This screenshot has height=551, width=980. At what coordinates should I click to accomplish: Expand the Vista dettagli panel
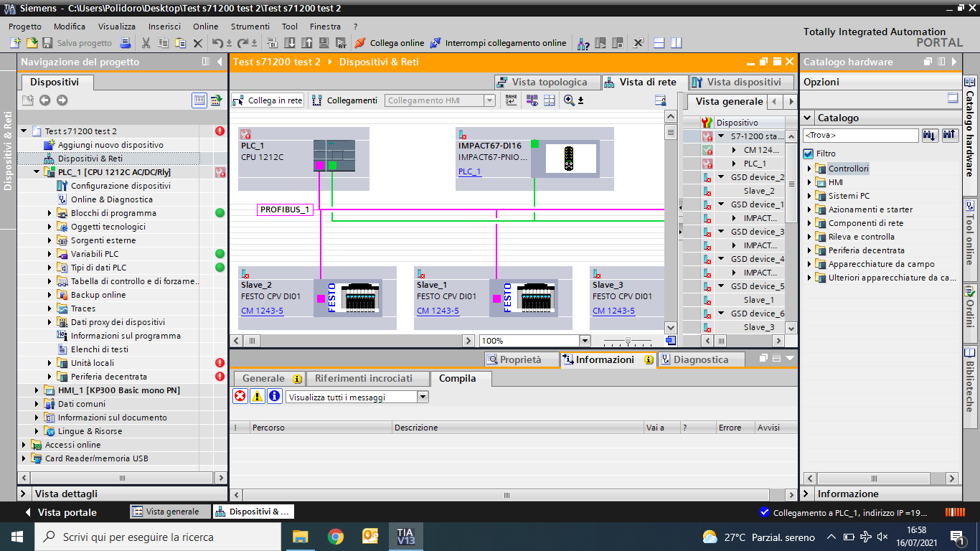(x=24, y=494)
